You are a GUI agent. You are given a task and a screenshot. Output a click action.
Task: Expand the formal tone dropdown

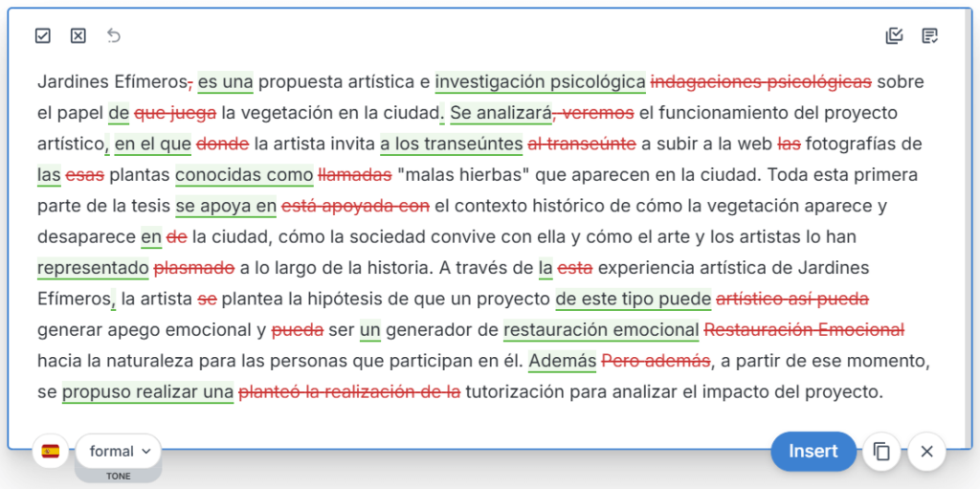point(119,451)
